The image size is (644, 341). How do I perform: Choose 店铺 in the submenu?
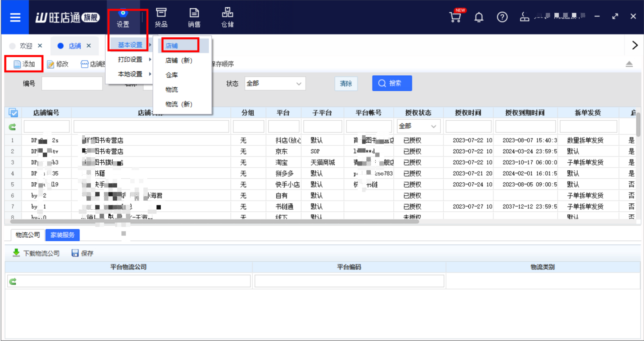click(x=183, y=46)
